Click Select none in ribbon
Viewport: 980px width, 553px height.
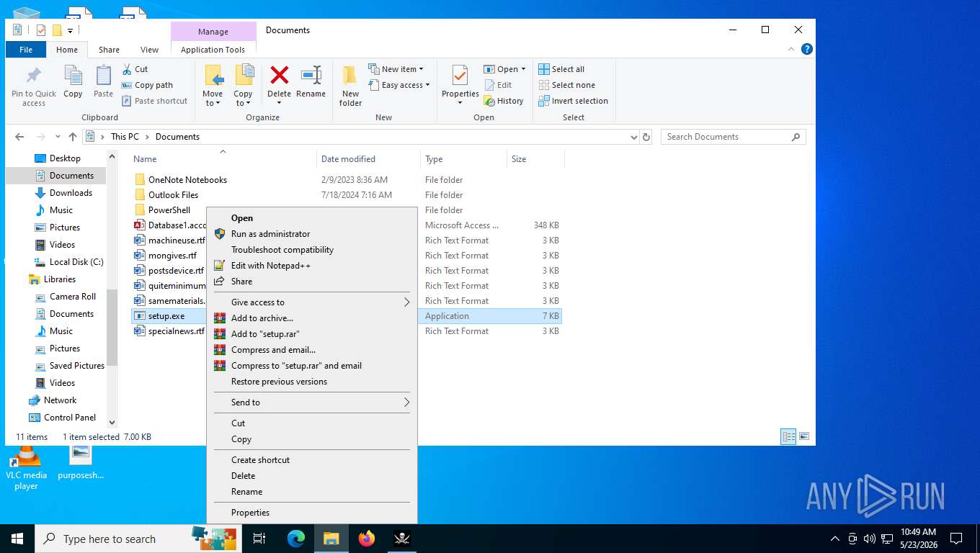(566, 85)
